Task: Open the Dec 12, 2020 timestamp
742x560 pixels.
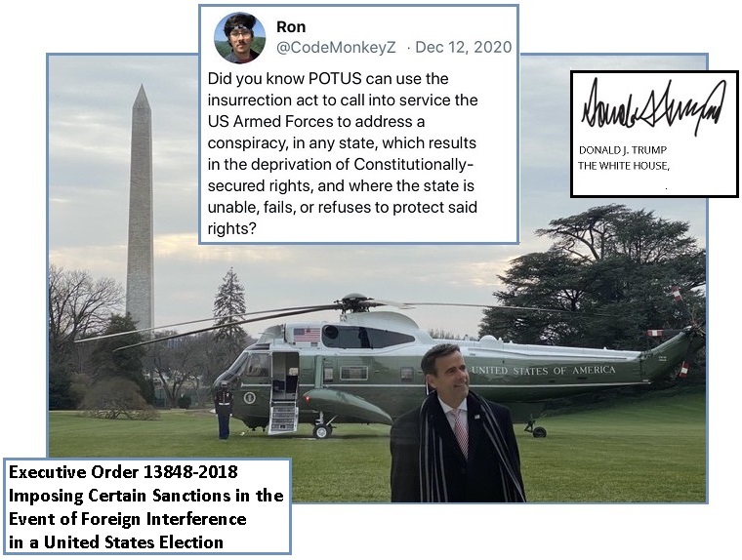Action: coord(463,47)
